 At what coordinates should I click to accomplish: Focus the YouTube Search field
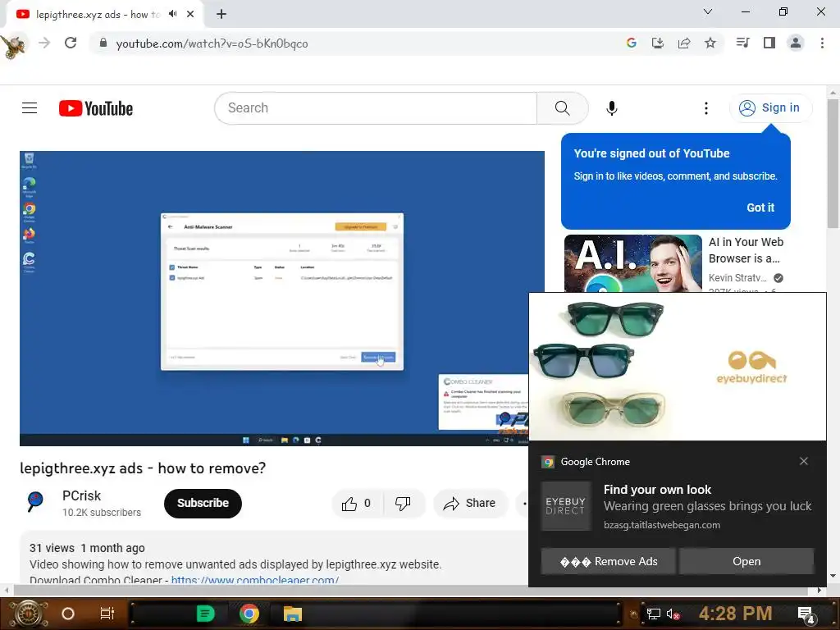coord(376,107)
